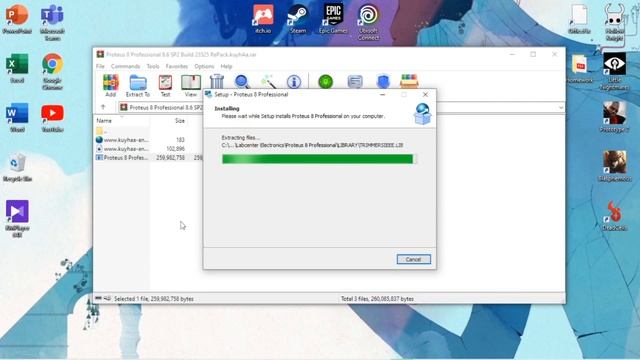Click 'Total 3 files' status bar text
The image size is (640, 360).
tap(377, 299)
